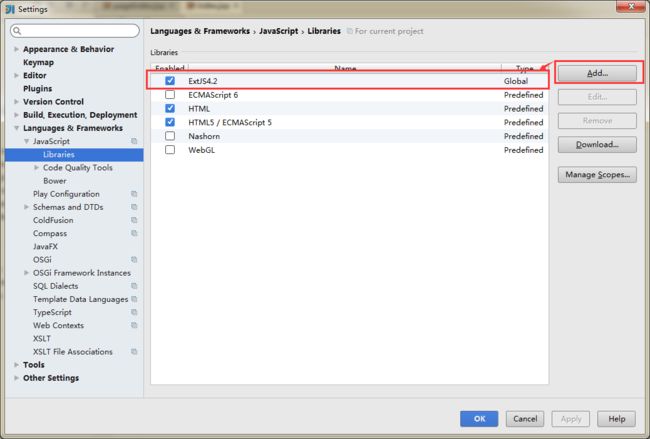Click the search magnifier icon
650x439 pixels.
[x=17, y=31]
